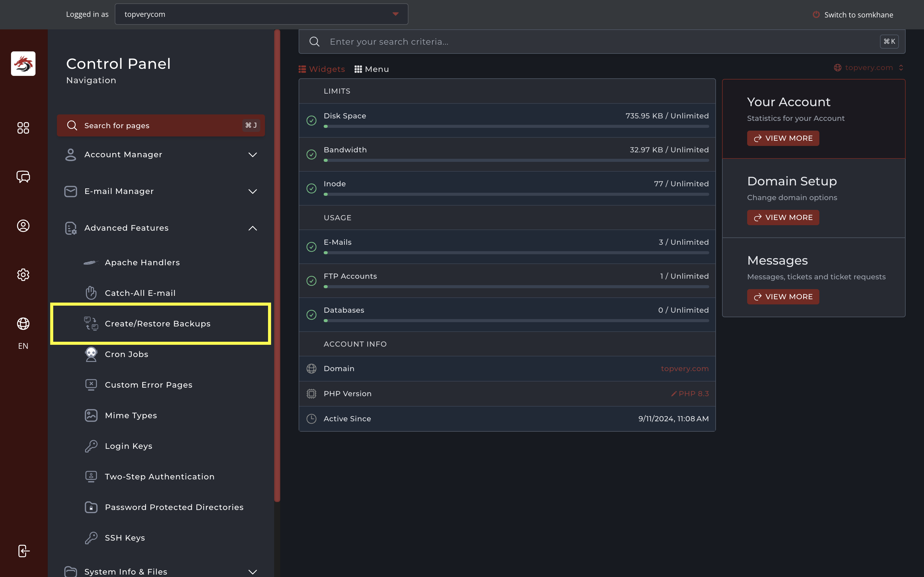This screenshot has height=577, width=924.
Task: Click the user profile sidebar icon
Action: pyautogui.click(x=23, y=225)
